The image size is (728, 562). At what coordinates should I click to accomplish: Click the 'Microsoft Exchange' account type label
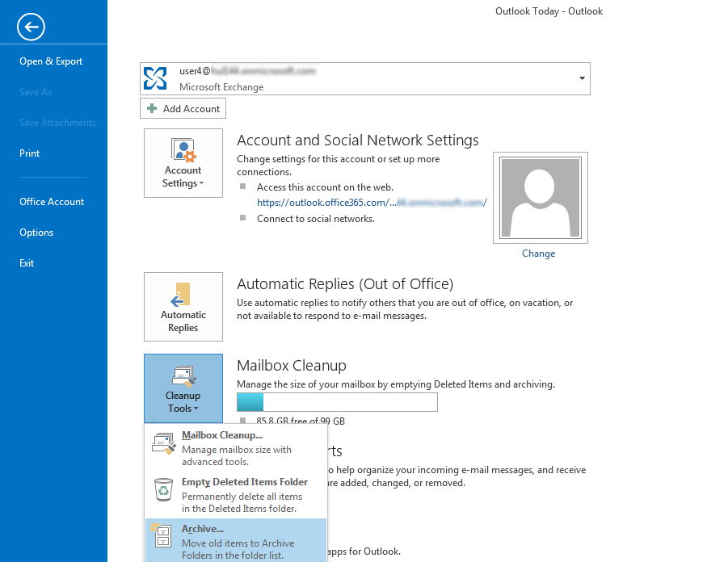[221, 86]
